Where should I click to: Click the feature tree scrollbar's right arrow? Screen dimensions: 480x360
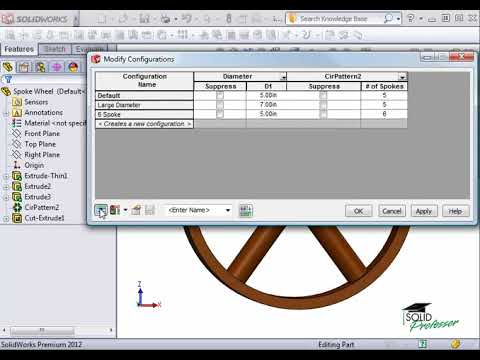coord(111,330)
